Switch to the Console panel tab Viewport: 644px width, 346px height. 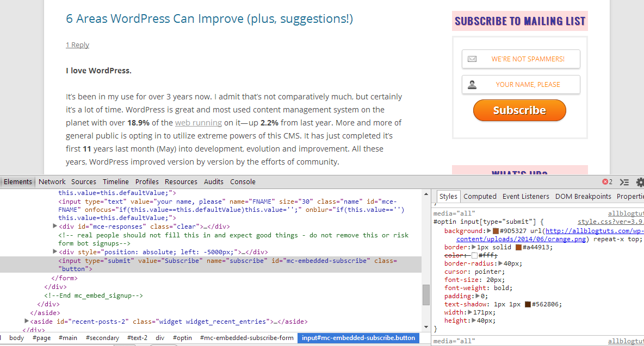pos(243,182)
